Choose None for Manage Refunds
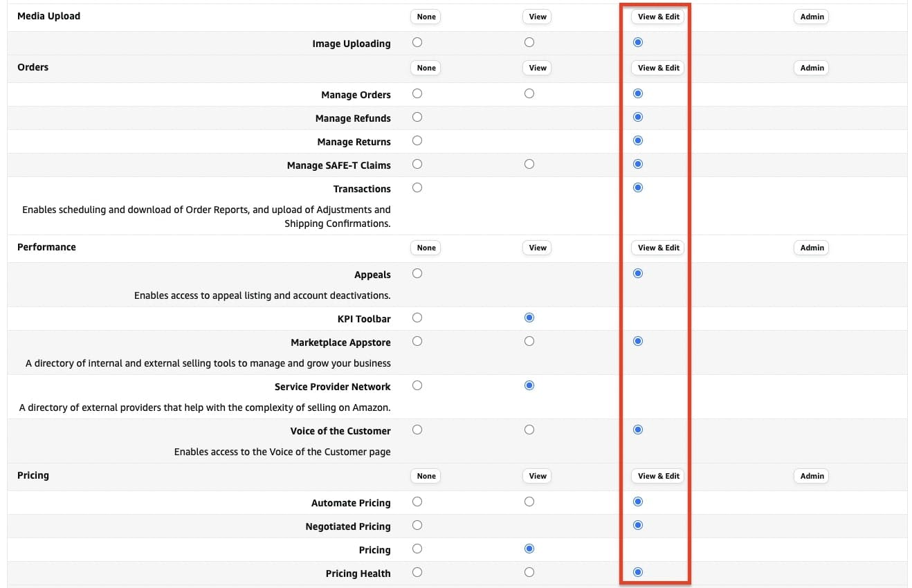 (417, 117)
